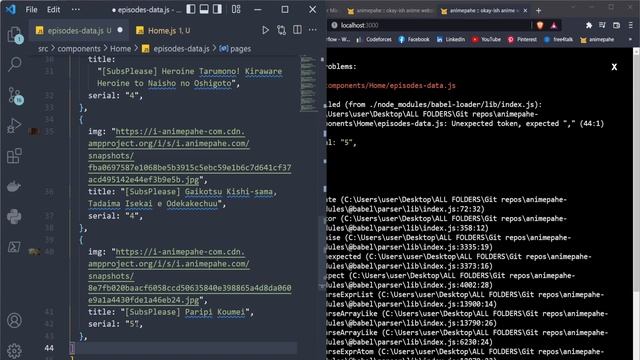Viewport: 640px width, 360px height.
Task: Toggle the primary side bar layout
Action: pos(191,9)
